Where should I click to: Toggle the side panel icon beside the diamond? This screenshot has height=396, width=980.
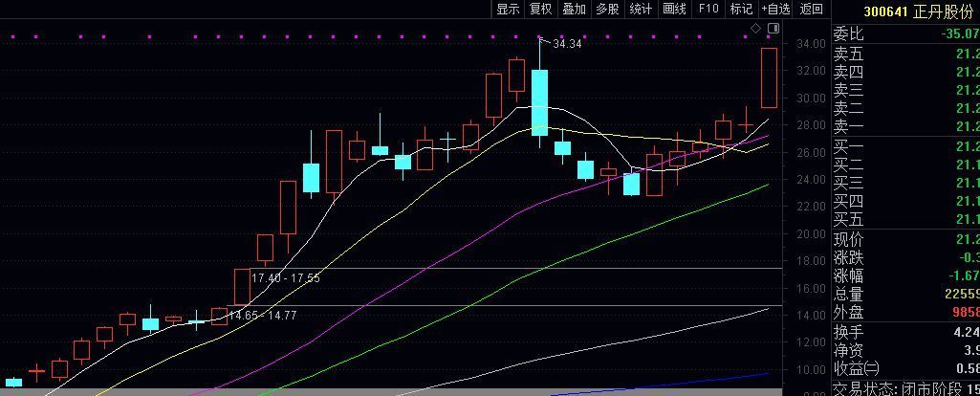click(773, 28)
